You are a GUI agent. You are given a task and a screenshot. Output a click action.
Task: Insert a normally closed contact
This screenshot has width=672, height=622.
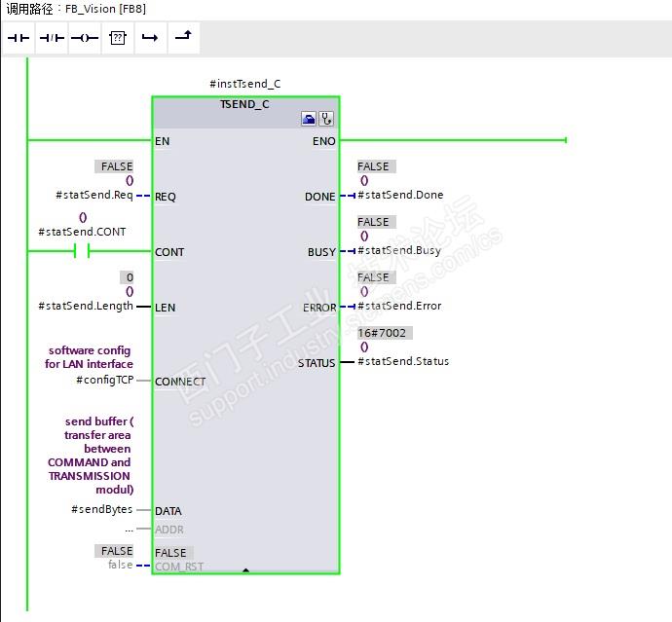click(x=52, y=38)
